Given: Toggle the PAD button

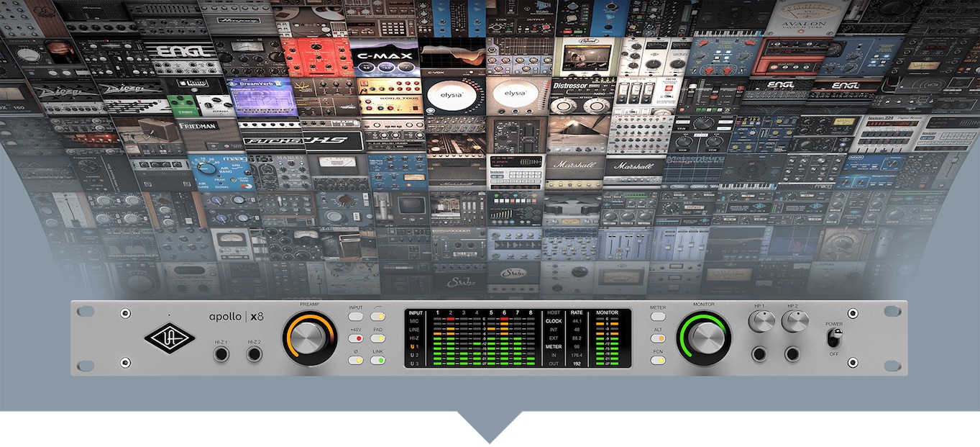Looking at the screenshot, I should click(377, 338).
